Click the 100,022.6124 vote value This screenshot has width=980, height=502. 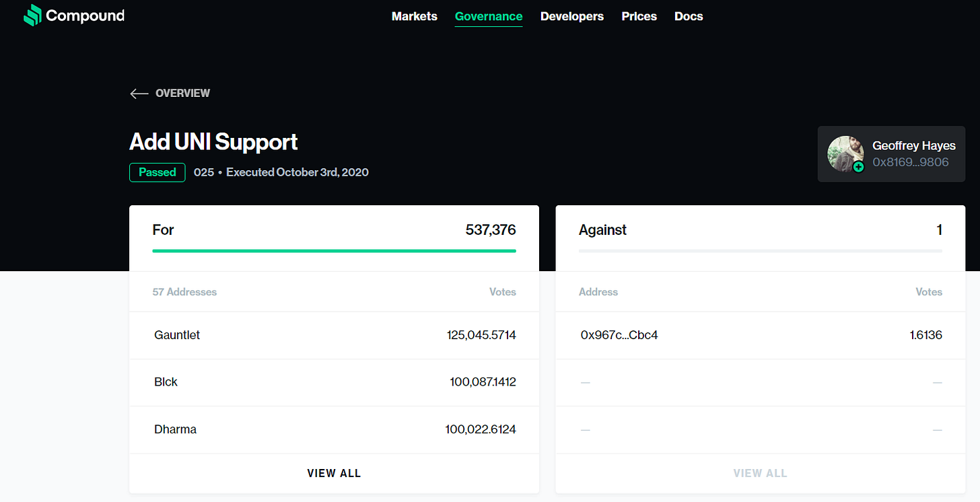pos(481,429)
